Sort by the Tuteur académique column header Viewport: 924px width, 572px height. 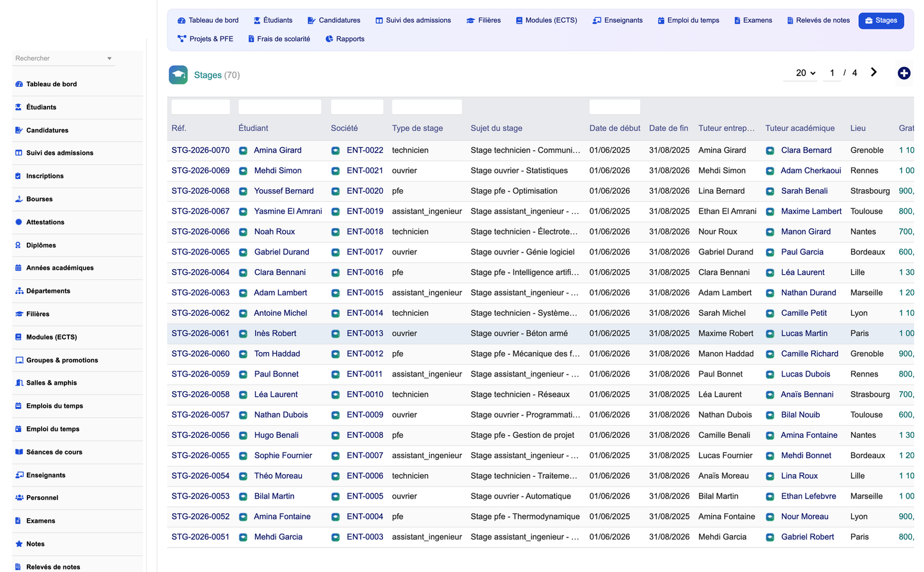(800, 128)
